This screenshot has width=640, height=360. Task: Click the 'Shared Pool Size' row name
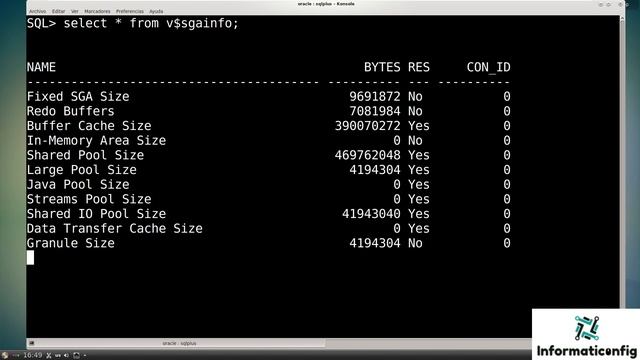coord(85,155)
